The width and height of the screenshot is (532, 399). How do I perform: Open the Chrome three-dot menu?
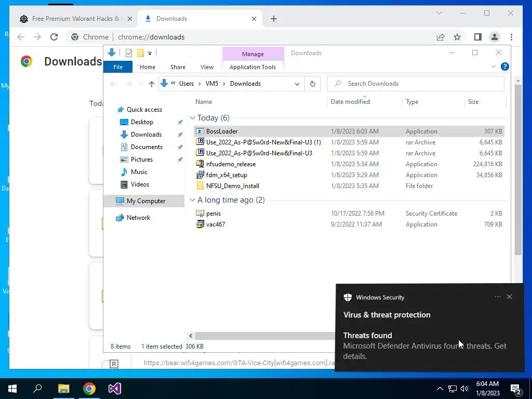[x=511, y=37]
